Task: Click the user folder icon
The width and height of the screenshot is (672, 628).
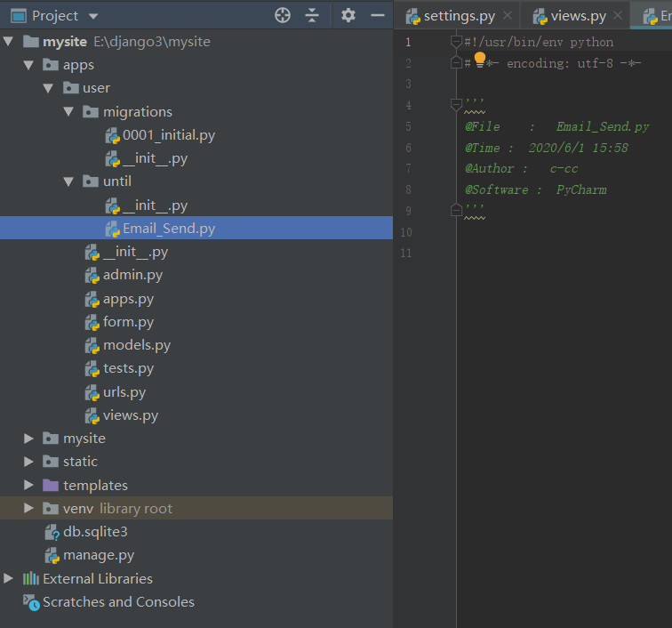Action: click(71, 88)
